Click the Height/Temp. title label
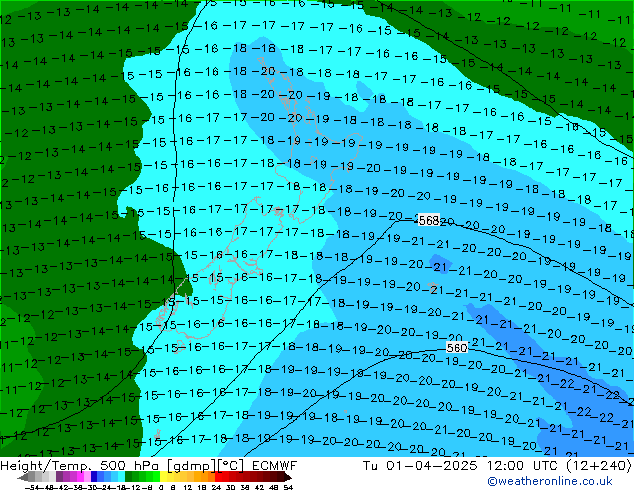This screenshot has width=634, height=490. pos(45,466)
